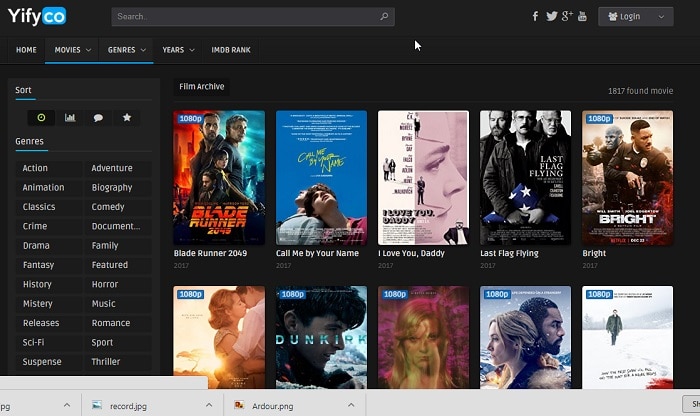Filter by Crime genre

pyautogui.click(x=49, y=226)
